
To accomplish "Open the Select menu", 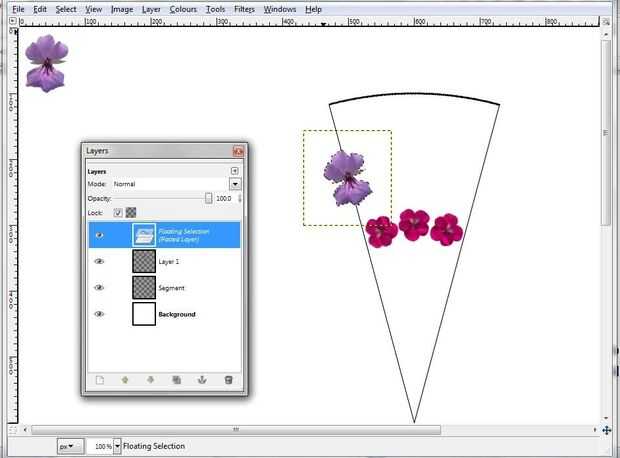I will (x=66, y=9).
